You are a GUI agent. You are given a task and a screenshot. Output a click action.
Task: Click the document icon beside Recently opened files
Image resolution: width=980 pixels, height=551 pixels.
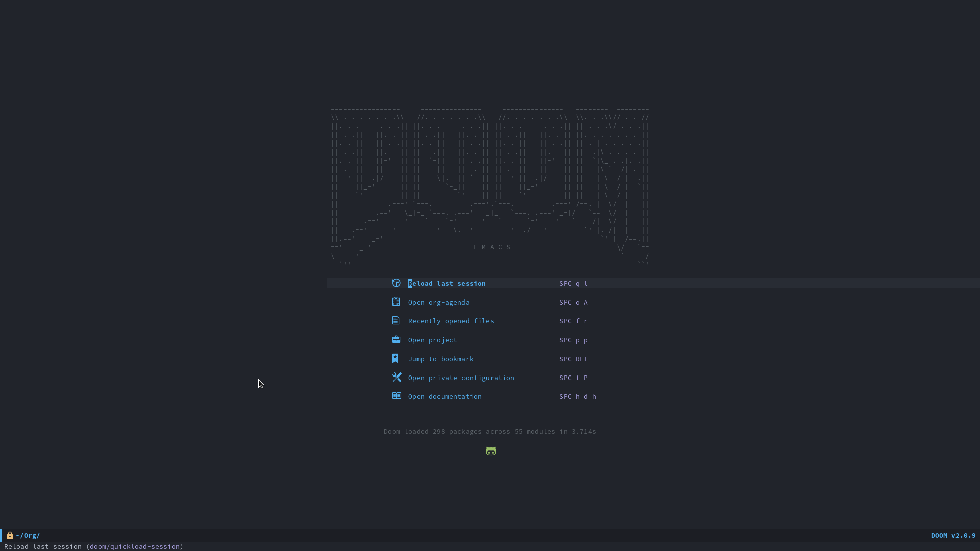(396, 320)
